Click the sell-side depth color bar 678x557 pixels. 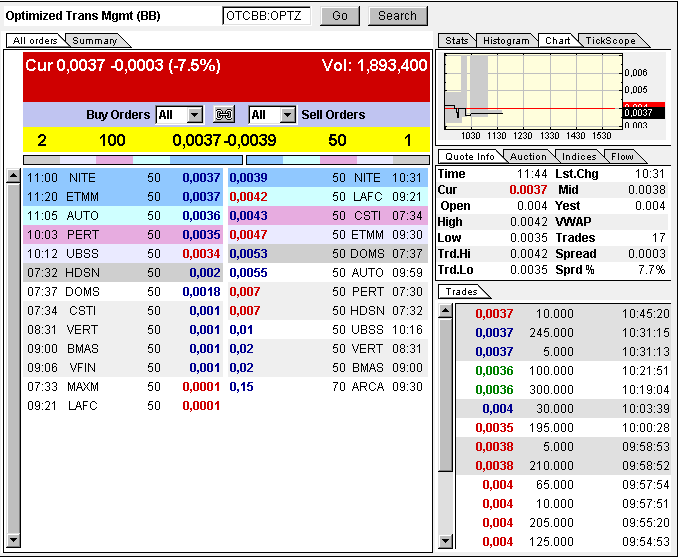point(337,159)
